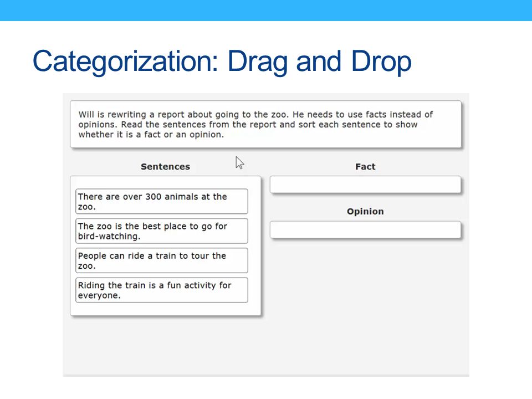This screenshot has height=399, width=532.
Task: Click the Fact heading label
Action: (x=365, y=167)
